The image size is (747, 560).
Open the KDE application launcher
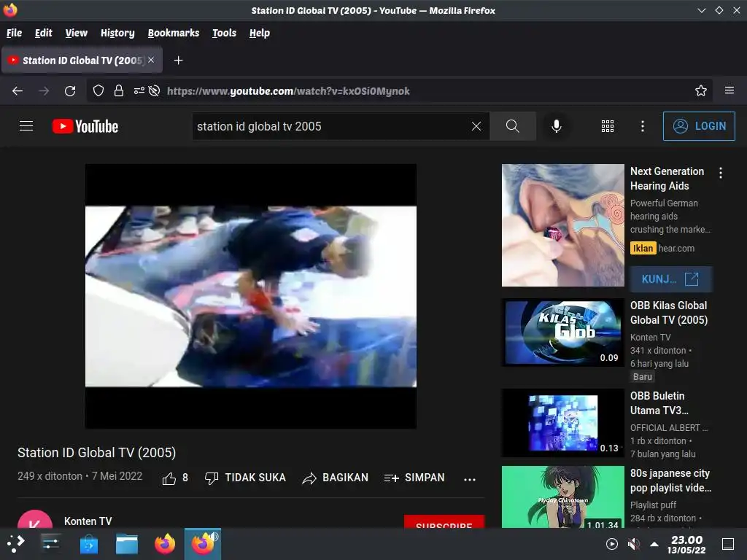pyautogui.click(x=16, y=543)
